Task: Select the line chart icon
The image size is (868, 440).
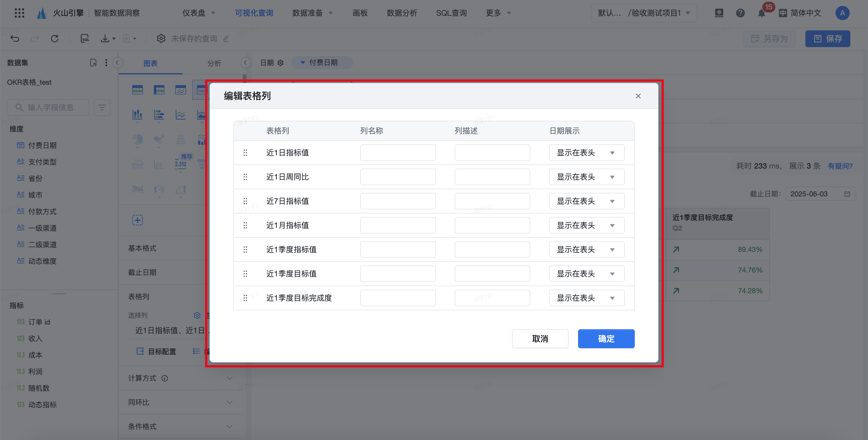Action: (x=181, y=115)
